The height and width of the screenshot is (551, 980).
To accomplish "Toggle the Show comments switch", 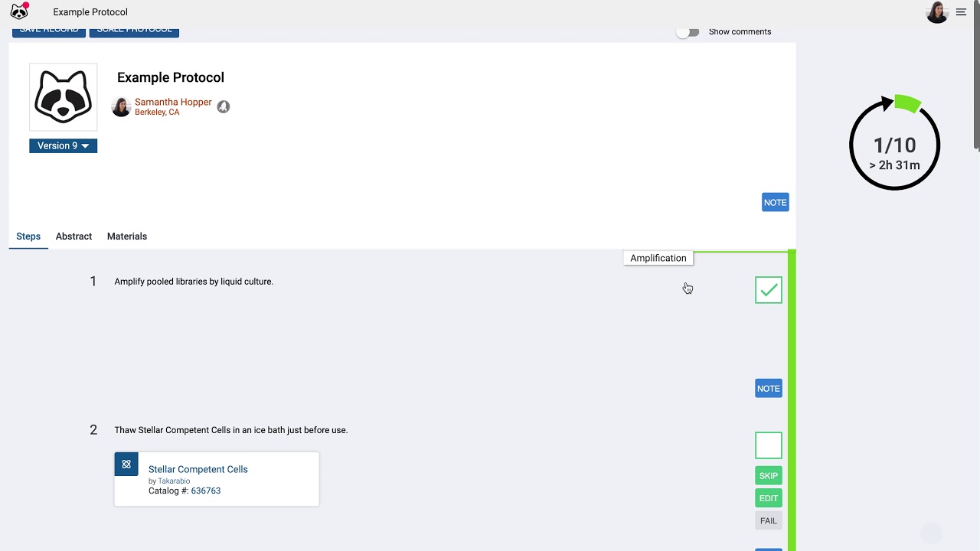I will (688, 32).
